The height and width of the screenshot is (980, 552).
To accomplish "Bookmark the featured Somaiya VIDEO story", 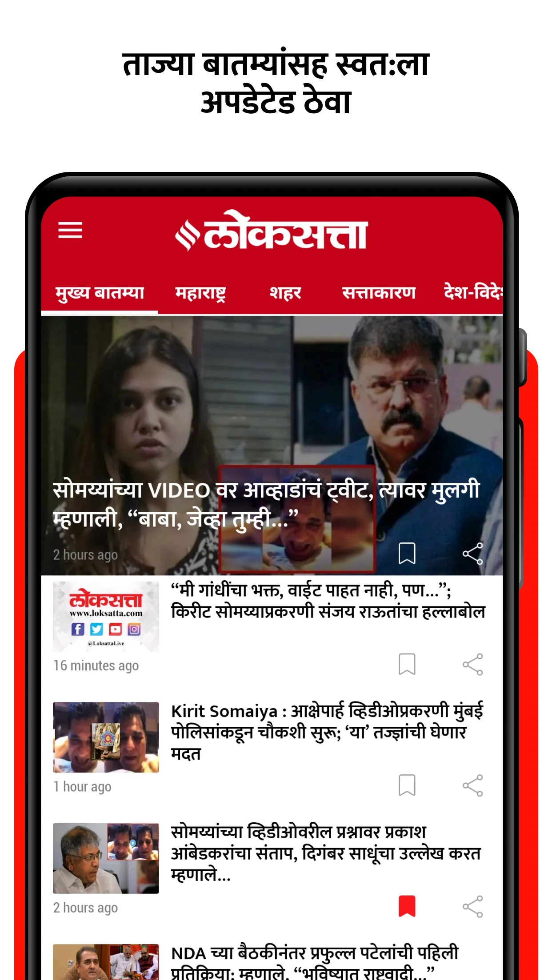I will coord(407,554).
